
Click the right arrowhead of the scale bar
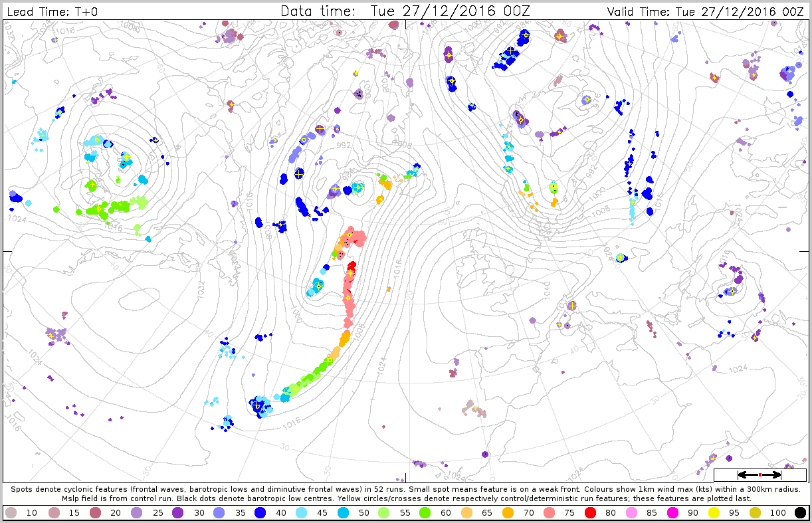pyautogui.click(x=777, y=474)
